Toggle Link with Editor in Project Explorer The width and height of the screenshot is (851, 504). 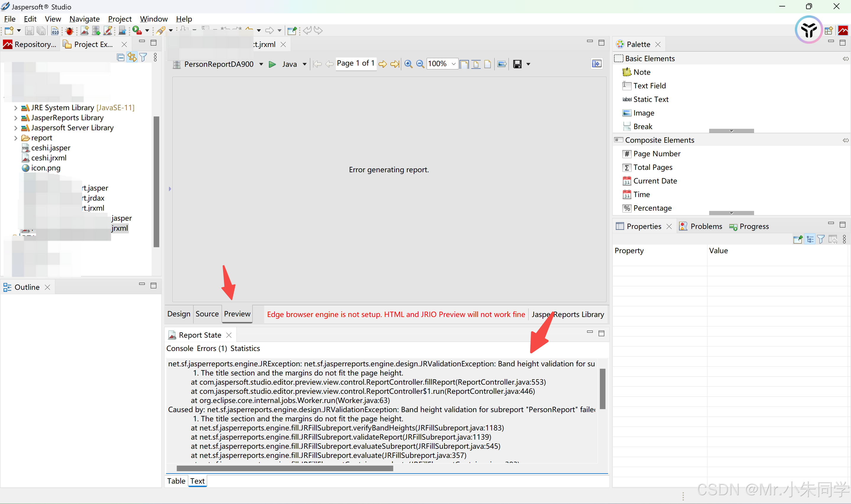point(132,57)
